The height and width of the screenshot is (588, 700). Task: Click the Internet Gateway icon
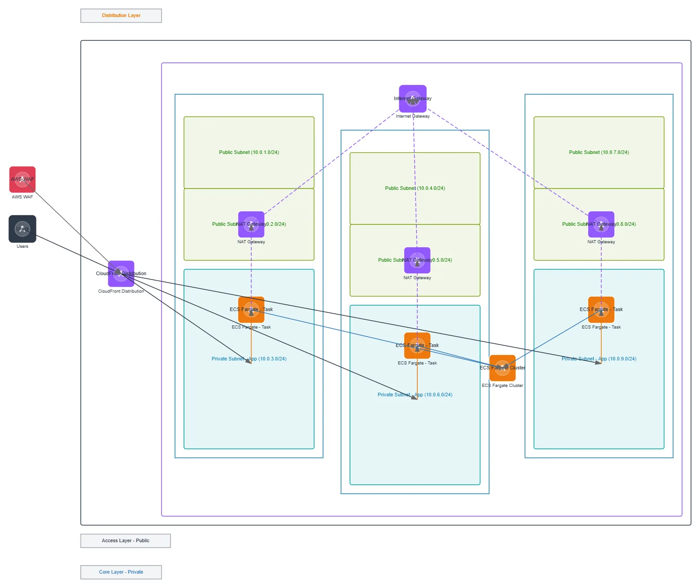(413, 99)
